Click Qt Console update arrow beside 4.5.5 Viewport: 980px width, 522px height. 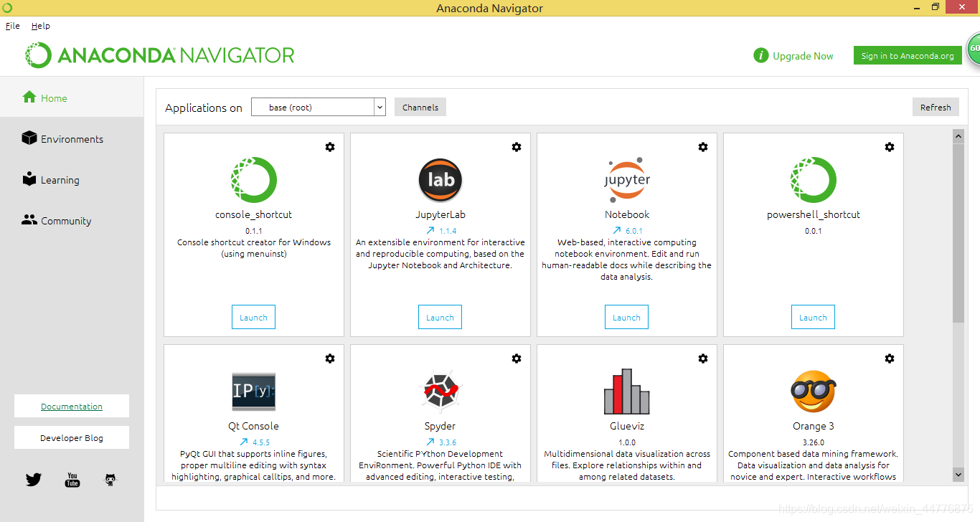pos(243,442)
